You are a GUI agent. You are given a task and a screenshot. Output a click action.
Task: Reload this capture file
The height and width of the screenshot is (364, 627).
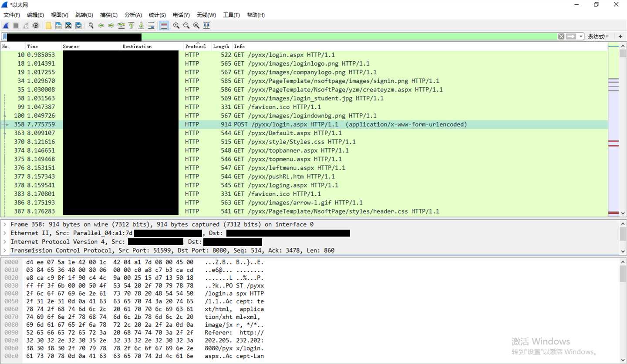tap(78, 26)
